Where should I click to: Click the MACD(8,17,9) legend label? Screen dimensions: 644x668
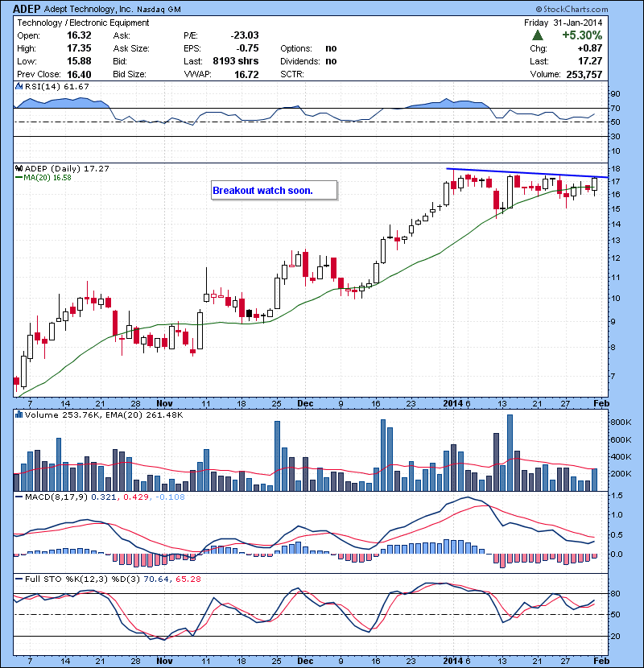56,497
